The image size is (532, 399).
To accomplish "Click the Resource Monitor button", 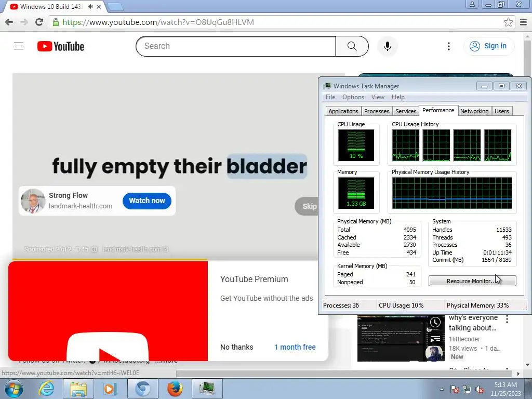I will [472, 281].
